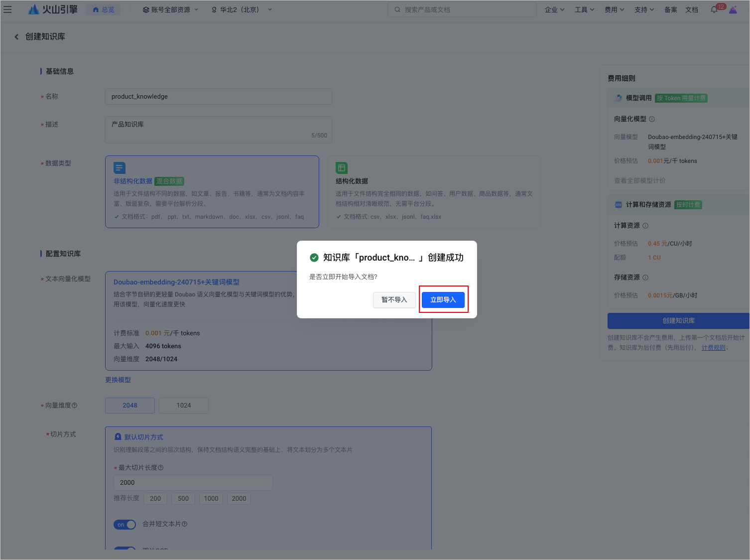
Task: Choose recommended length 200
Action: pos(155,499)
